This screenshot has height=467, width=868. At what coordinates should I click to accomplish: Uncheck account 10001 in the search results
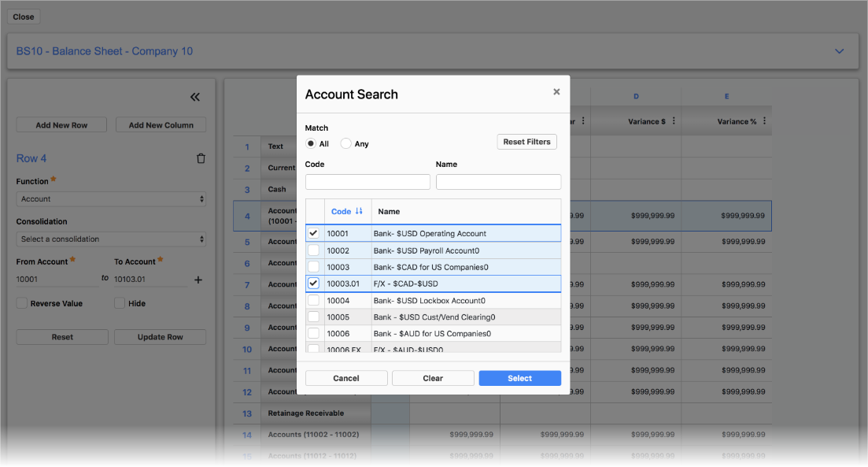312,232
